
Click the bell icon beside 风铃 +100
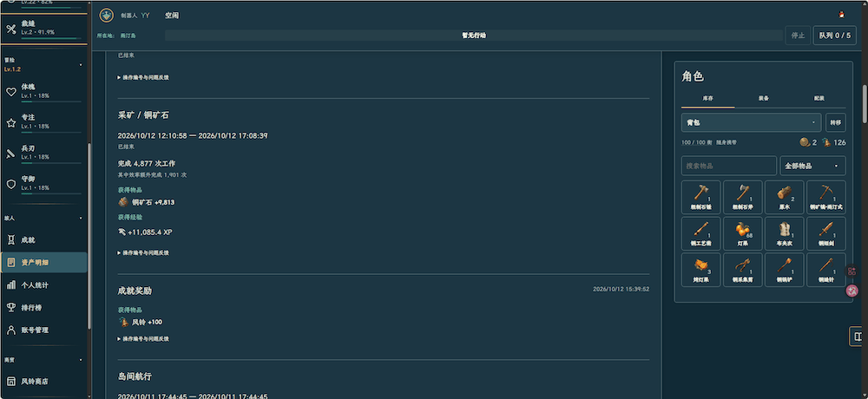pos(123,322)
